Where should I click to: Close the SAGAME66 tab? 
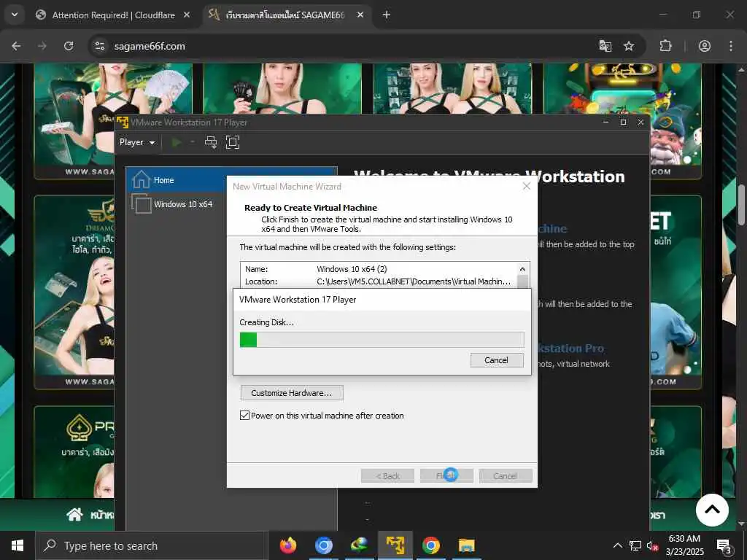(x=360, y=15)
